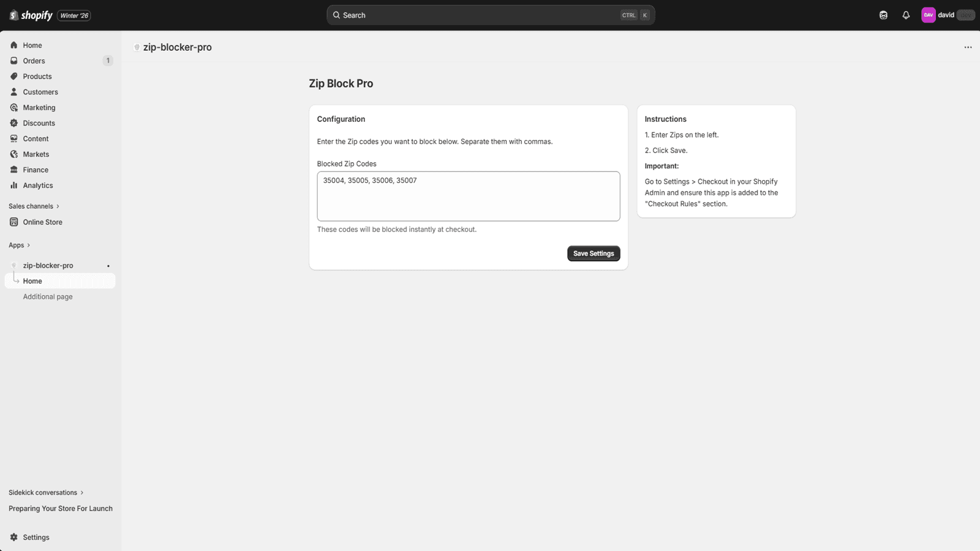
Task: Click the Shopify logo icon
Action: (13, 15)
